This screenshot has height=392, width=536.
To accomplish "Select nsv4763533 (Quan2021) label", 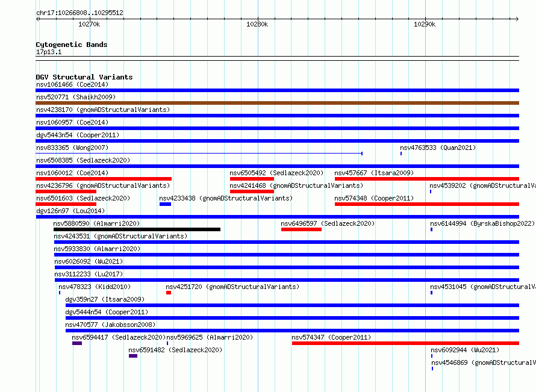I will point(438,148).
